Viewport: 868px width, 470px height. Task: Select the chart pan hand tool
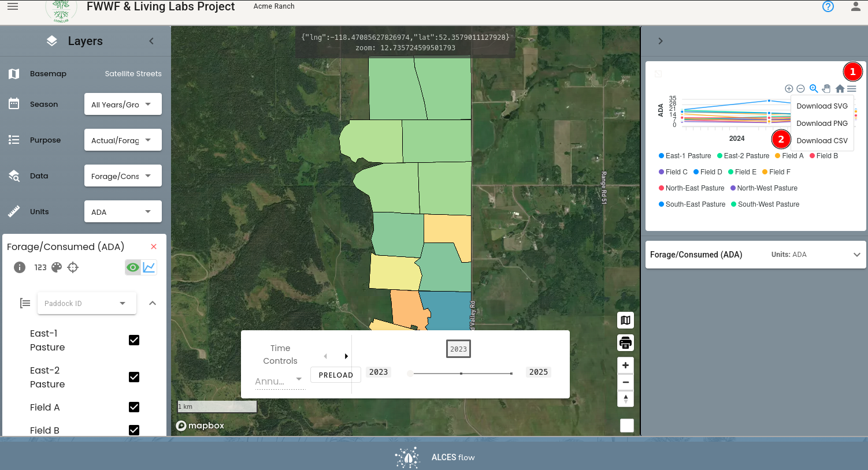826,88
